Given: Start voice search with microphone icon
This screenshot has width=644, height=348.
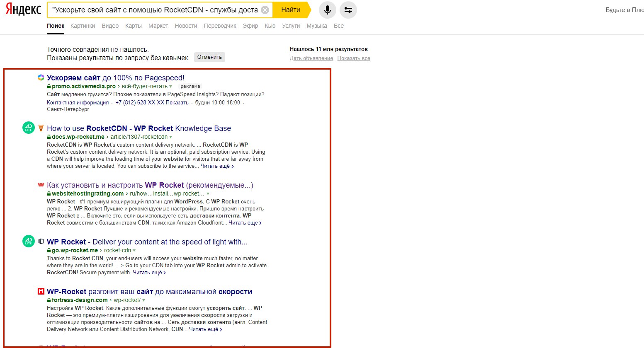Looking at the screenshot, I should coord(328,10).
